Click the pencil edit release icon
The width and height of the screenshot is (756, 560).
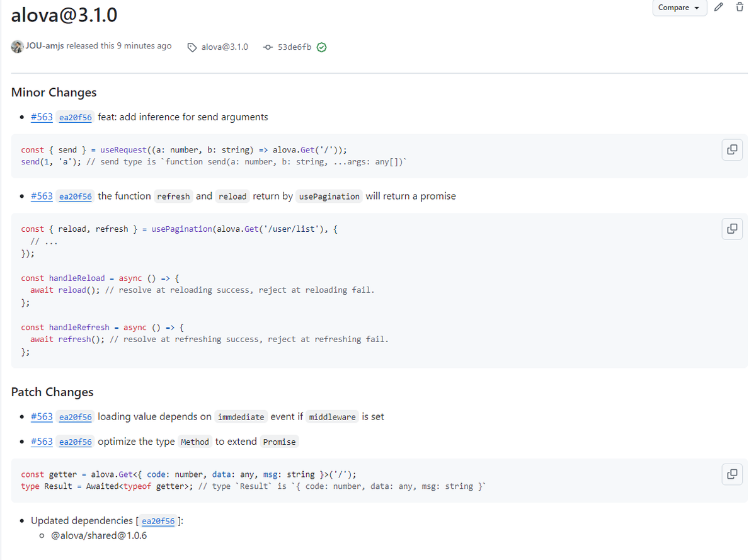[x=719, y=7]
